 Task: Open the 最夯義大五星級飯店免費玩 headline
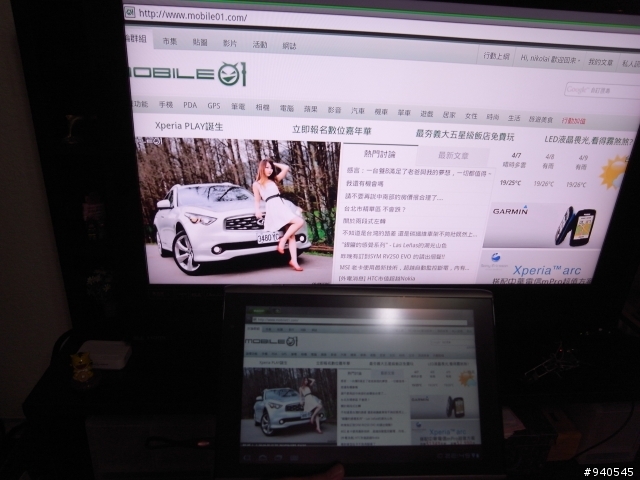coord(465,135)
